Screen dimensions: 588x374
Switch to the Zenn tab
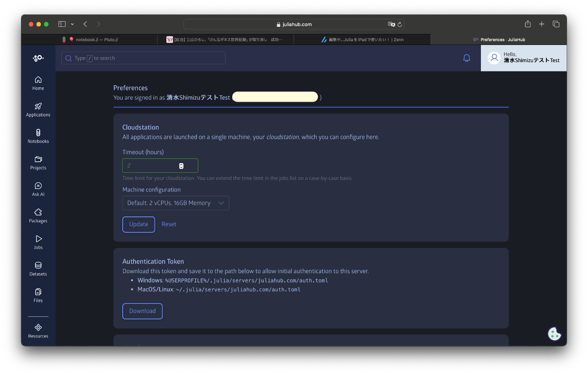[x=362, y=40]
